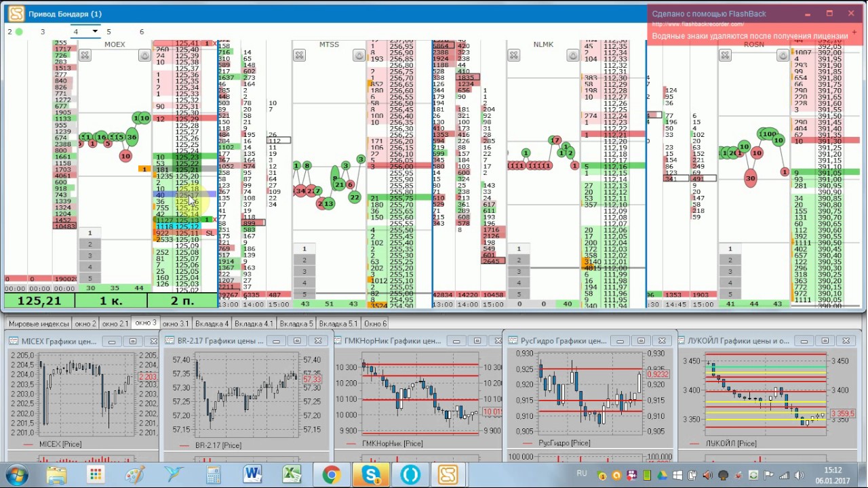This screenshot has width=868, height=488.
Task: Close the NLMK order book panel
Action: pos(513,56)
